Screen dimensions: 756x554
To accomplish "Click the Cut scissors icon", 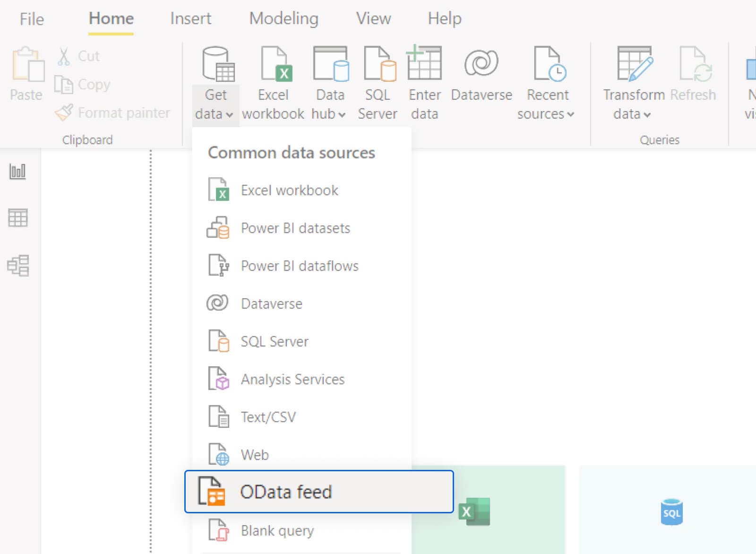I will tap(64, 56).
